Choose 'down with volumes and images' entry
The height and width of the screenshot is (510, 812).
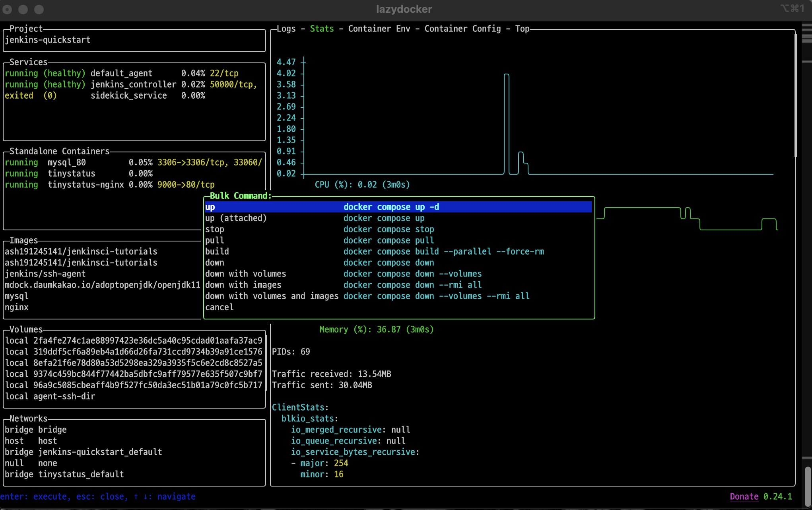(x=272, y=296)
